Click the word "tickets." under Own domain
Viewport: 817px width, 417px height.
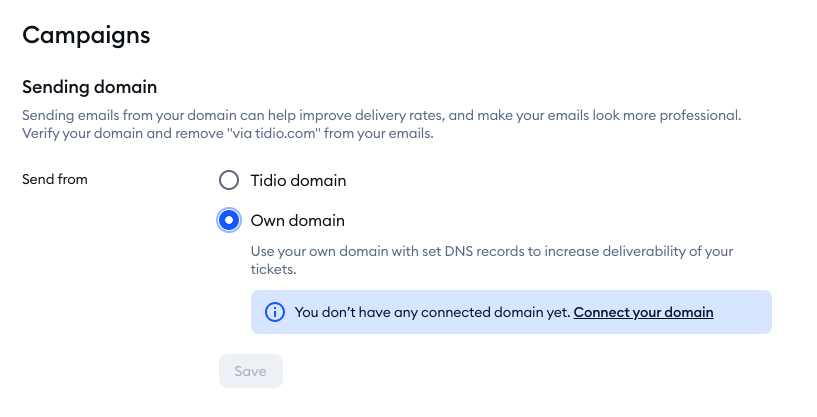[x=273, y=269]
